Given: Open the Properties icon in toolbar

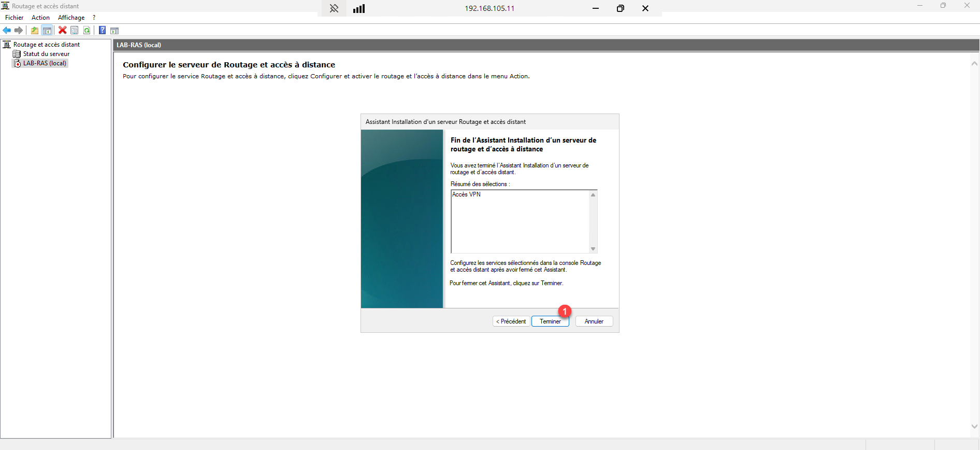Looking at the screenshot, I should [x=75, y=31].
